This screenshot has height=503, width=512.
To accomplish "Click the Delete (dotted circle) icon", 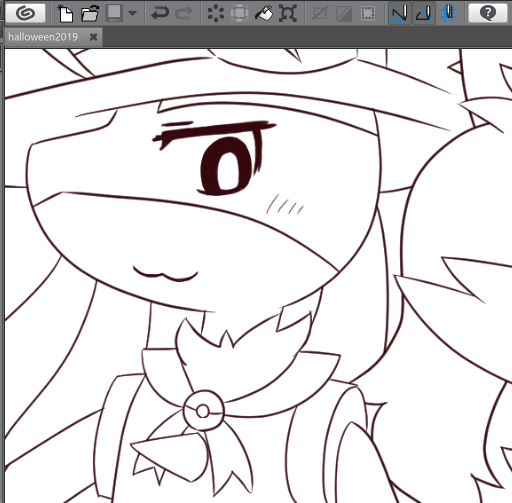I will click(216, 13).
